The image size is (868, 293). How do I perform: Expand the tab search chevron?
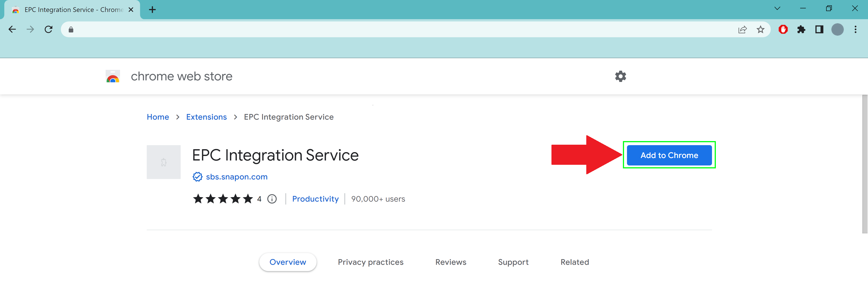pos(777,8)
